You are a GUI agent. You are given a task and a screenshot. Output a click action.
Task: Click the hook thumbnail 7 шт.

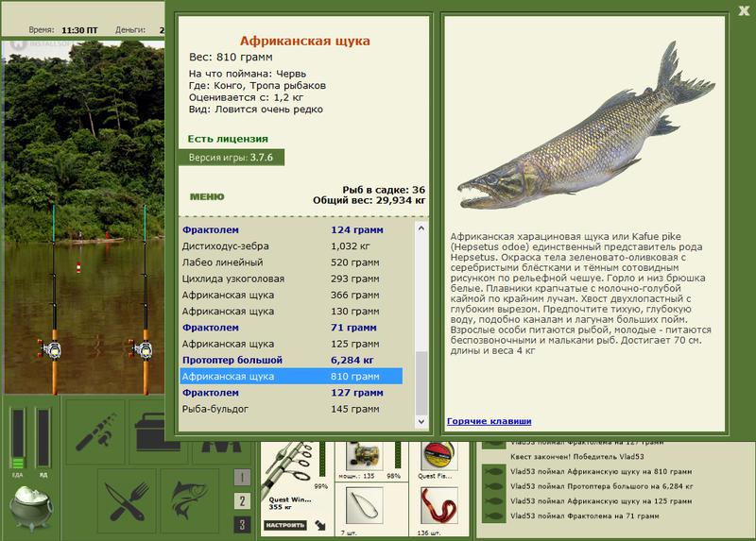pyautogui.click(x=364, y=505)
